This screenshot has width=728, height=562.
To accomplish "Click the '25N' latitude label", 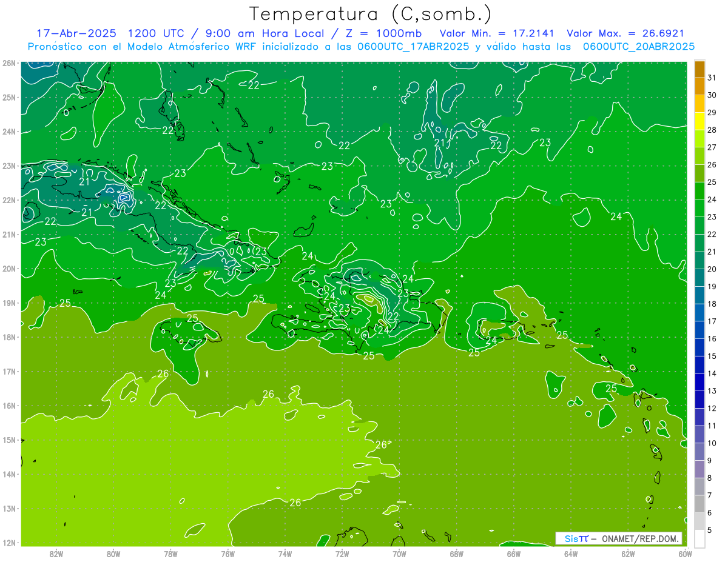I will [9, 98].
